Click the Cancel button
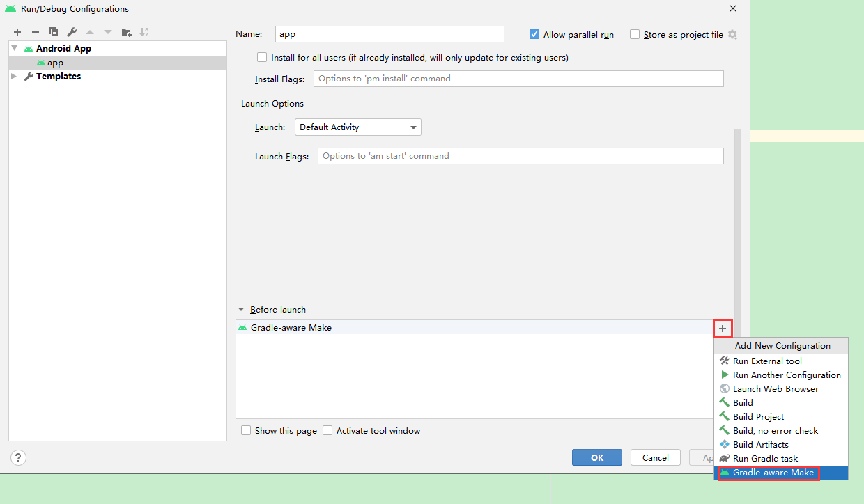 pyautogui.click(x=654, y=457)
